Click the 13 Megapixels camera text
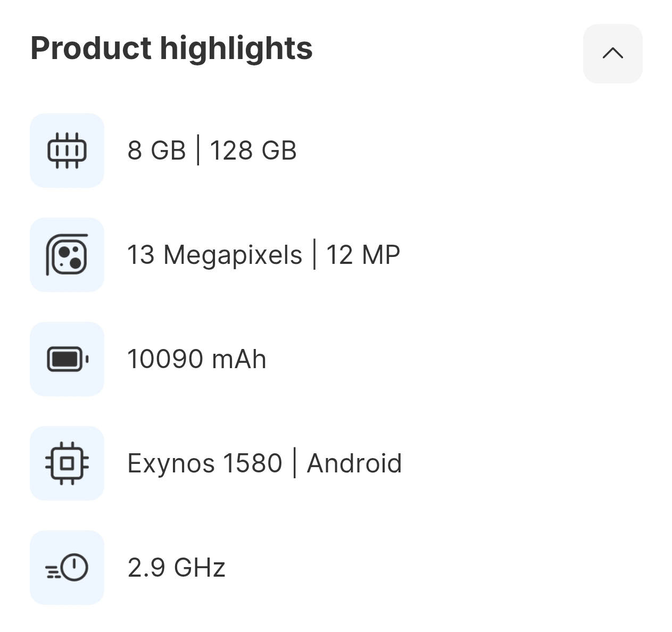Screen dimensions: 672x632 214,255
